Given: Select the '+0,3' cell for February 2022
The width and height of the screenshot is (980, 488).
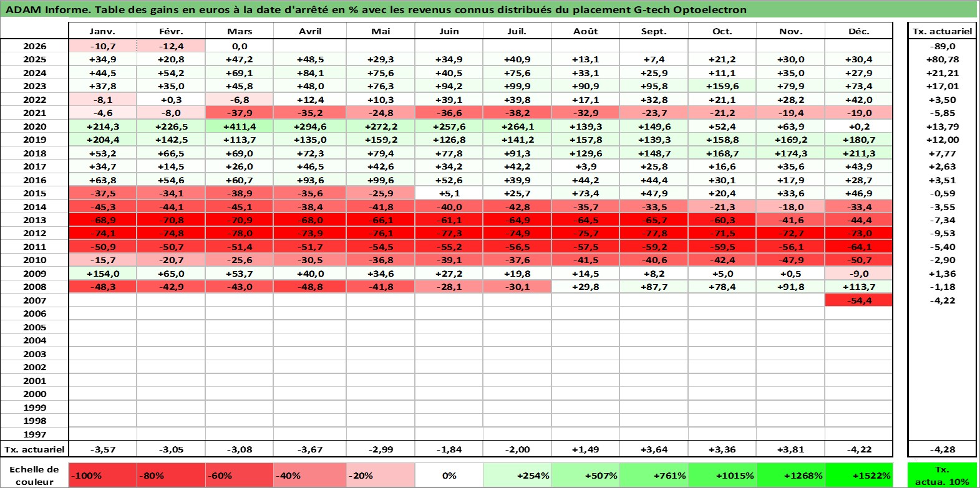Looking at the screenshot, I should pos(171,100).
